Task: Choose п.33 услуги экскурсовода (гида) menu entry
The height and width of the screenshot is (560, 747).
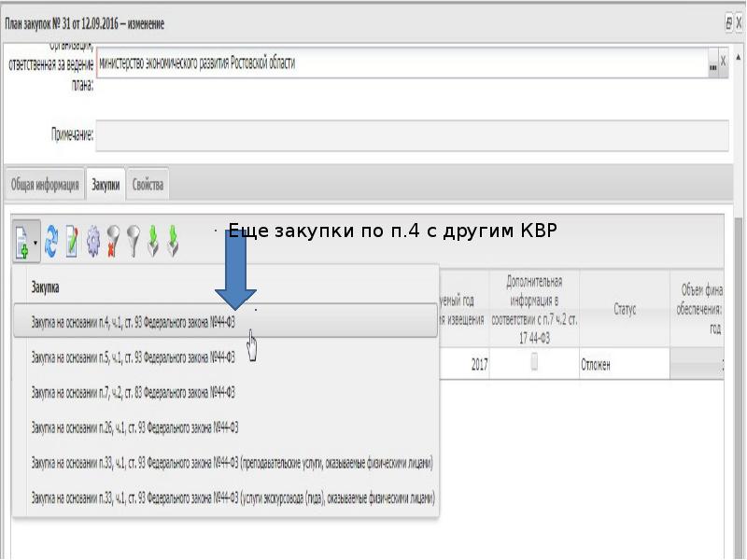Action: coord(225,498)
